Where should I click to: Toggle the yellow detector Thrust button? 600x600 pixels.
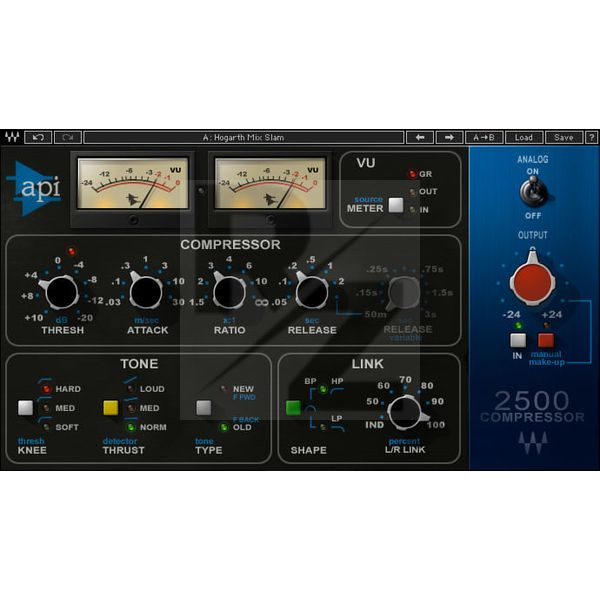[x=111, y=408]
